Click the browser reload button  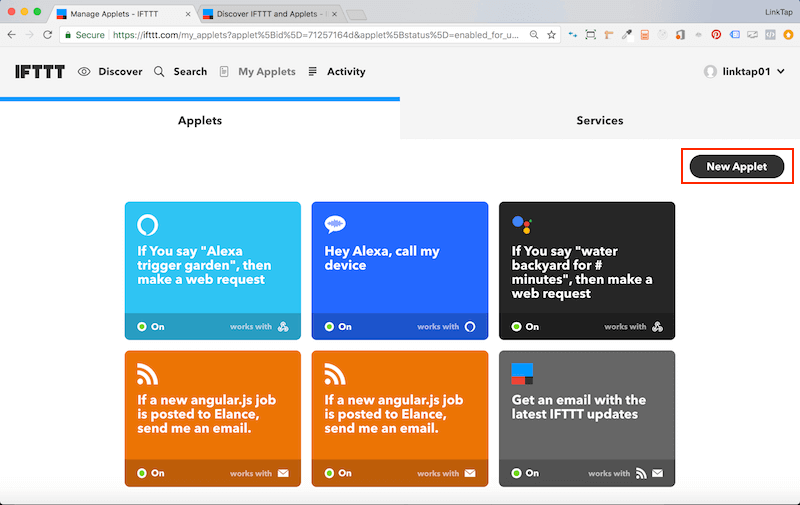pyautogui.click(x=47, y=35)
